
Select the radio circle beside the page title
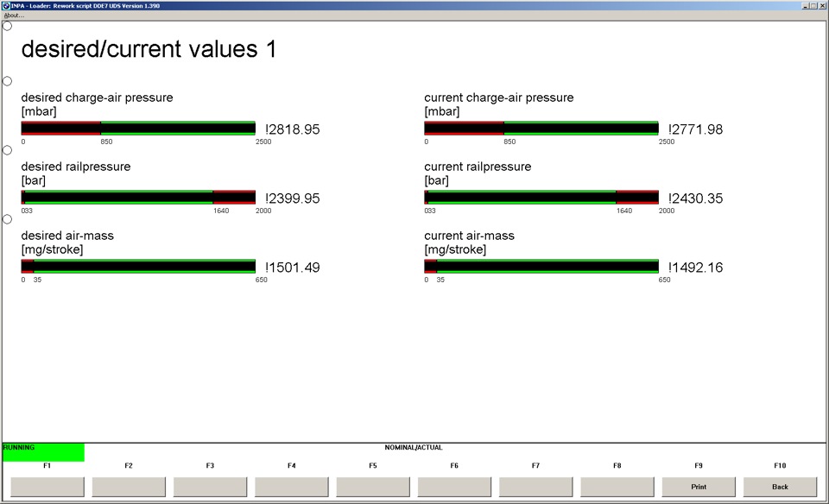[8, 26]
